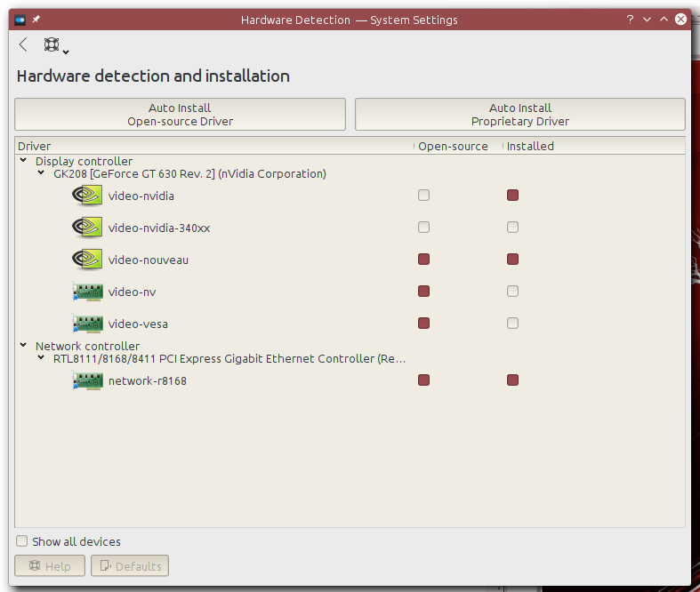Collapse the Network controller tree group
The image size is (700, 592).
point(22,346)
